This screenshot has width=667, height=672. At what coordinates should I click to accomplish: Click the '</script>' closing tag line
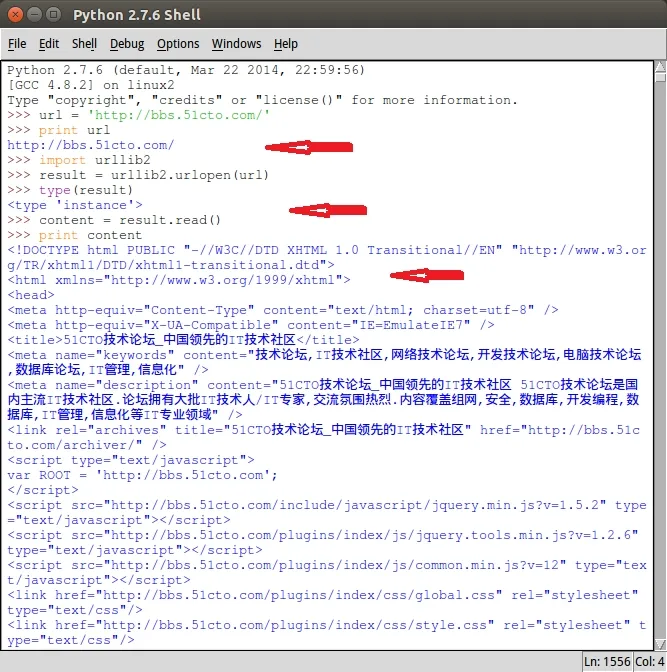pyautogui.click(x=43, y=490)
